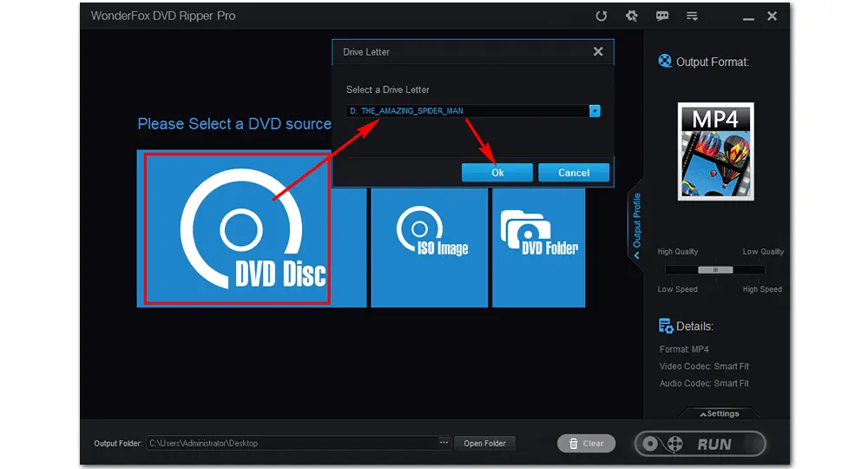Browse output folder with the ellipsis button
The height and width of the screenshot is (469, 868).
[x=444, y=442]
